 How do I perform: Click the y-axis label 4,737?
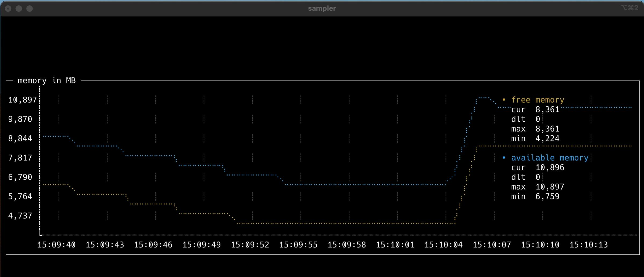click(20, 216)
